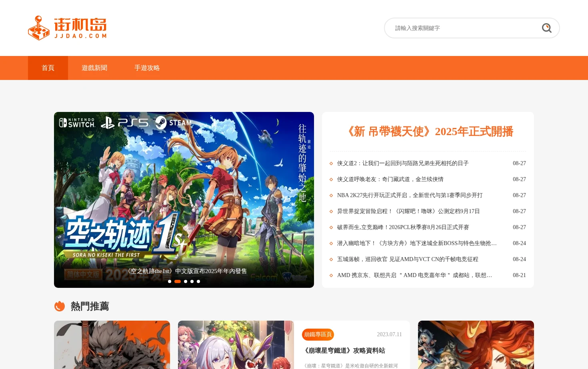This screenshot has width=588, height=369.
Task: Open news 侠义道呼唤老友：奇门藏武道，金兰续侠情
Action: (390, 179)
